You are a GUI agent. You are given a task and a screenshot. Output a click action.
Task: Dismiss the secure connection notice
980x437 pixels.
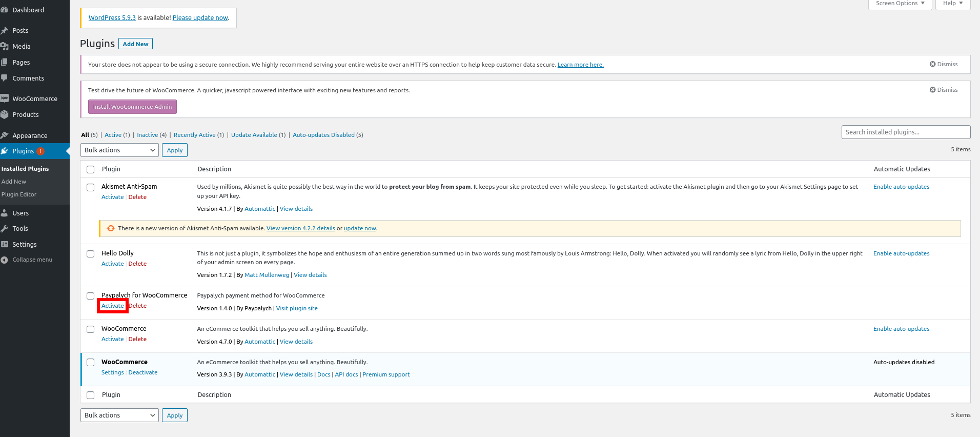pyautogui.click(x=944, y=64)
